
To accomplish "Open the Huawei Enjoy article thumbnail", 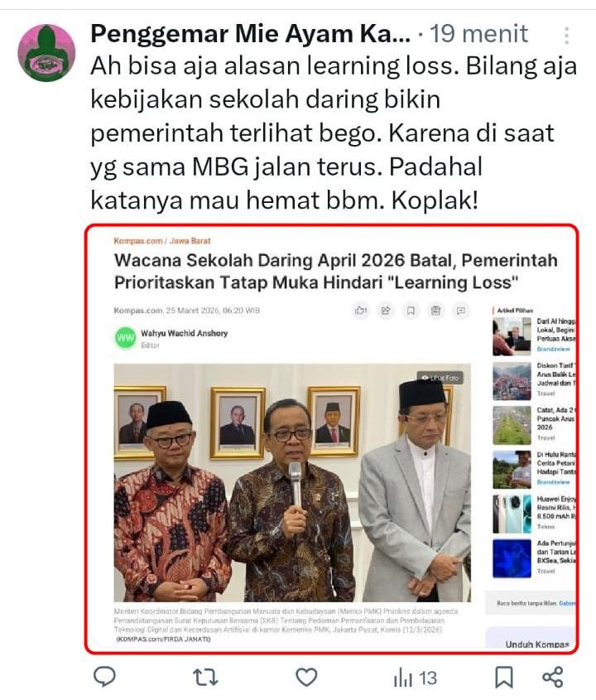I will (512, 514).
